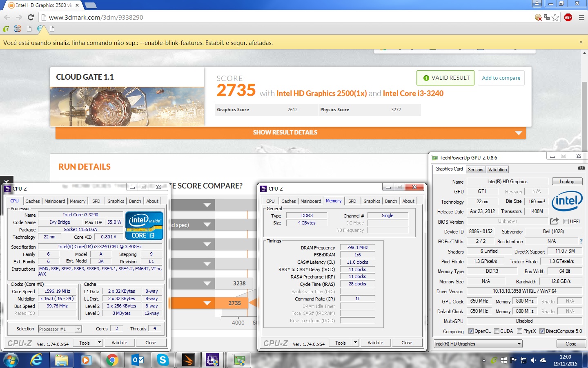Click the Valid Result button

(445, 78)
